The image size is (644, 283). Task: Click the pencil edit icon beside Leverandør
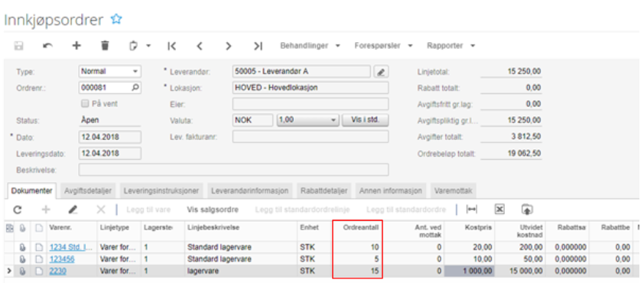tap(381, 72)
